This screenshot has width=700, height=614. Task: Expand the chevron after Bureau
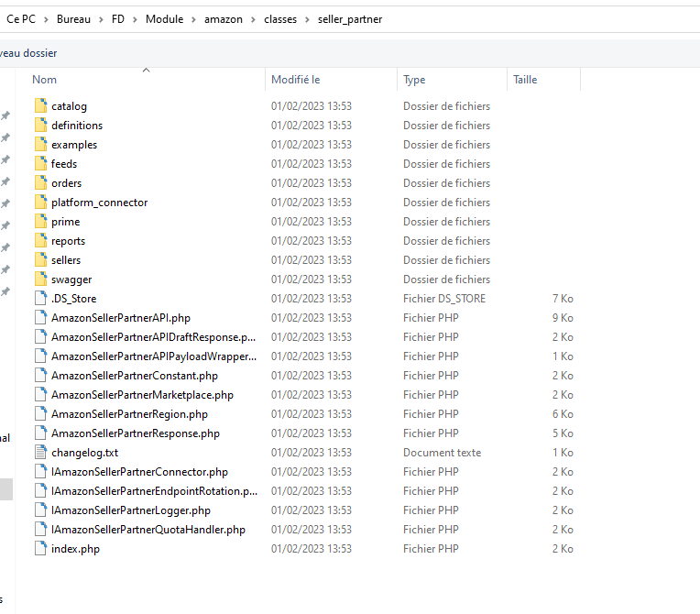coord(102,19)
